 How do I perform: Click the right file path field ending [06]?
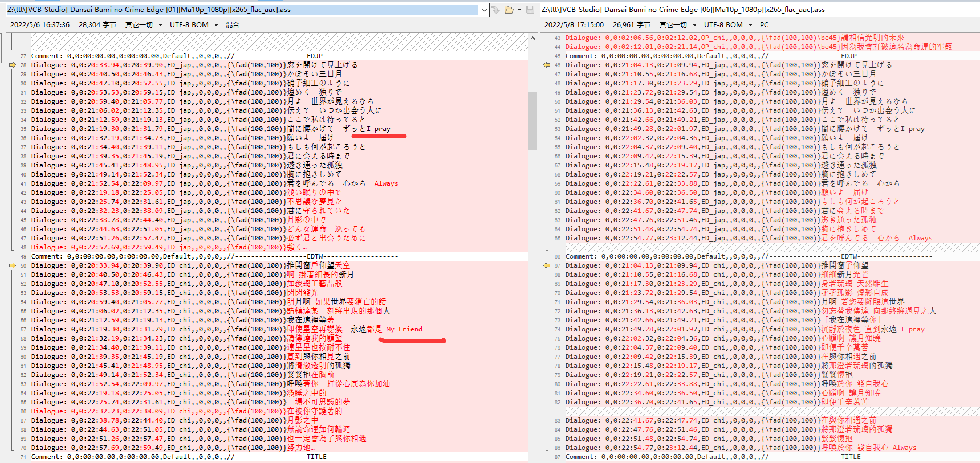(x=759, y=10)
